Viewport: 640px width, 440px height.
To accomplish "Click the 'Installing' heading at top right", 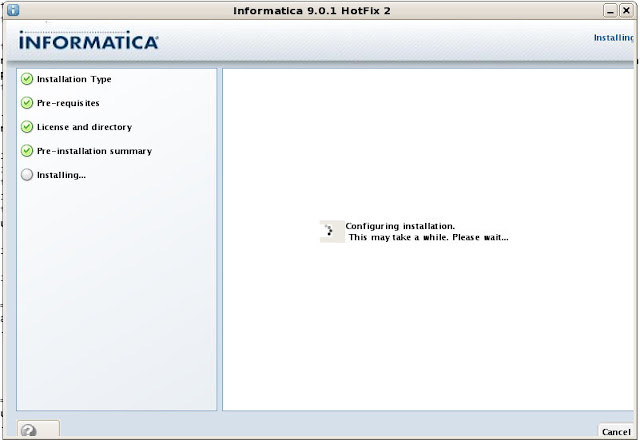I will [x=613, y=38].
